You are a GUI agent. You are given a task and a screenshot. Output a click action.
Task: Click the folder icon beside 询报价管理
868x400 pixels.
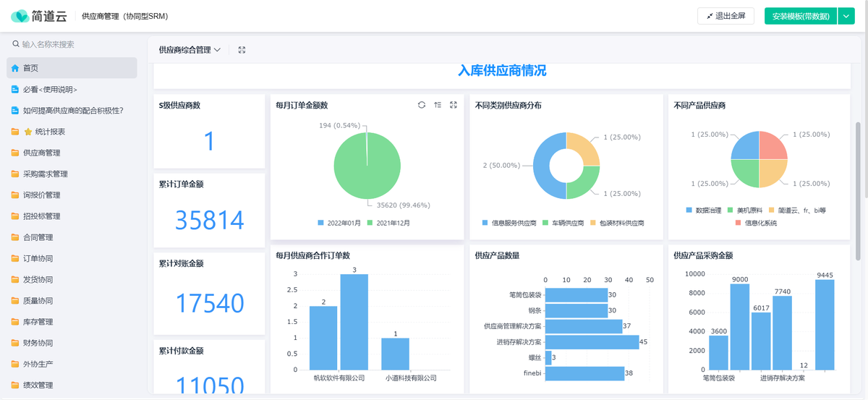[x=15, y=195]
